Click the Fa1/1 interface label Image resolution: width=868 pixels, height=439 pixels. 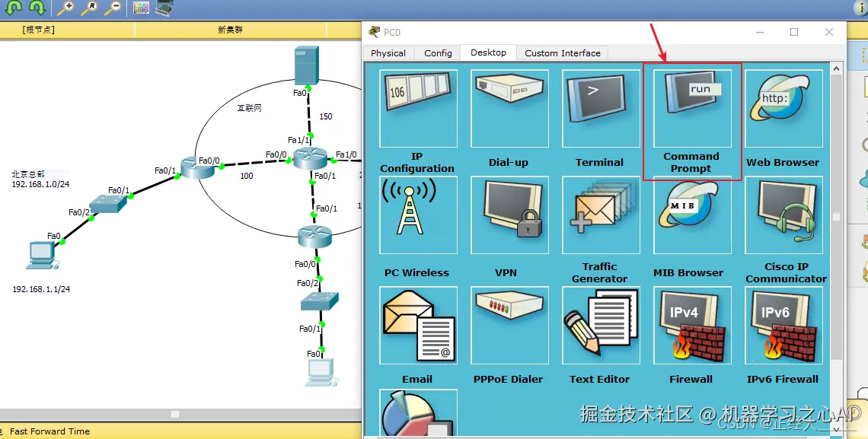click(298, 141)
